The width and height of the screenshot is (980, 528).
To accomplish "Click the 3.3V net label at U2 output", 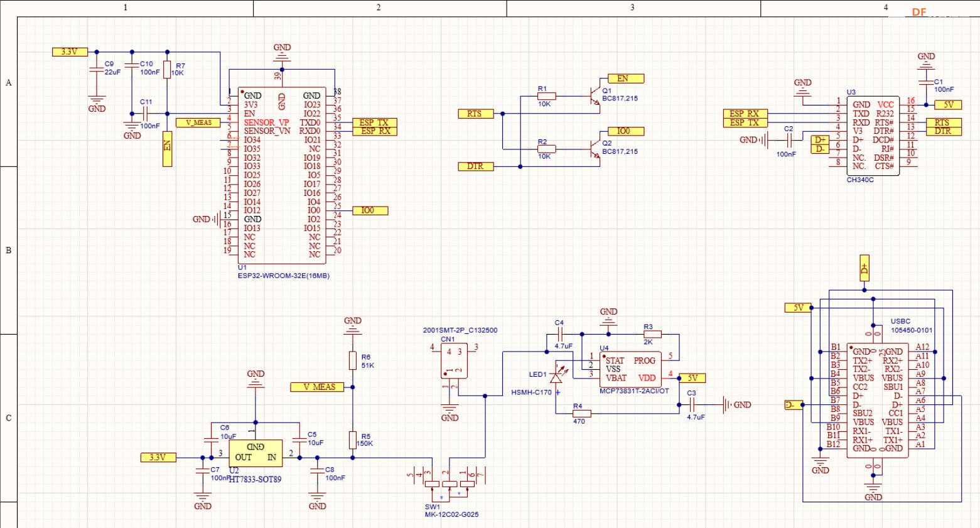I will pos(158,458).
